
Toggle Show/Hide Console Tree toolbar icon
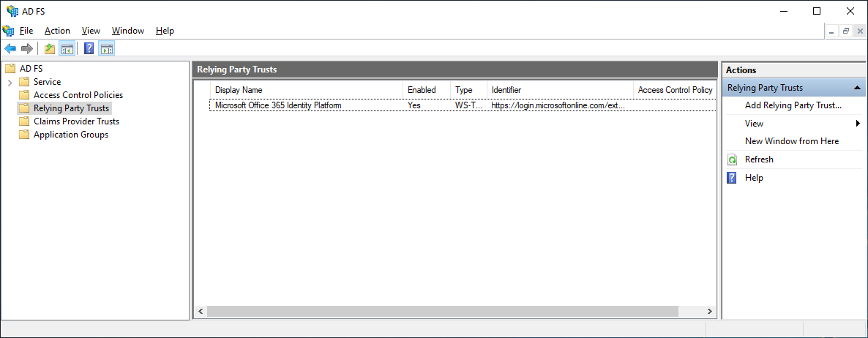[x=67, y=49]
